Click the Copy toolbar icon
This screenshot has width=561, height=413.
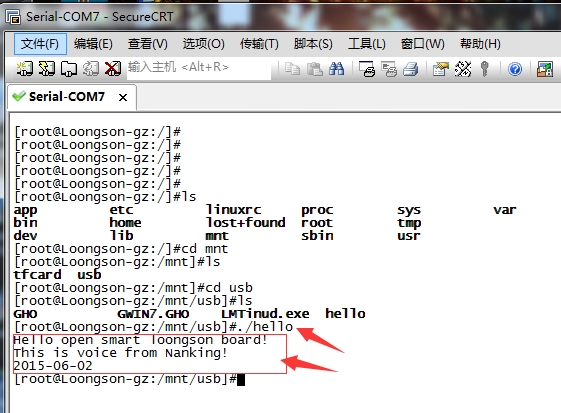pyautogui.click(x=292, y=68)
